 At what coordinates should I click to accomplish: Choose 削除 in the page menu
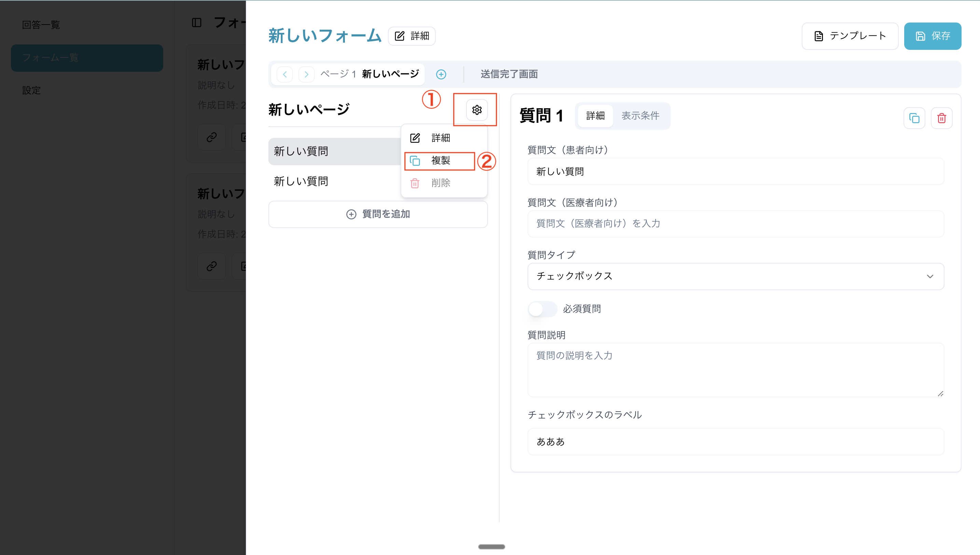(x=440, y=183)
